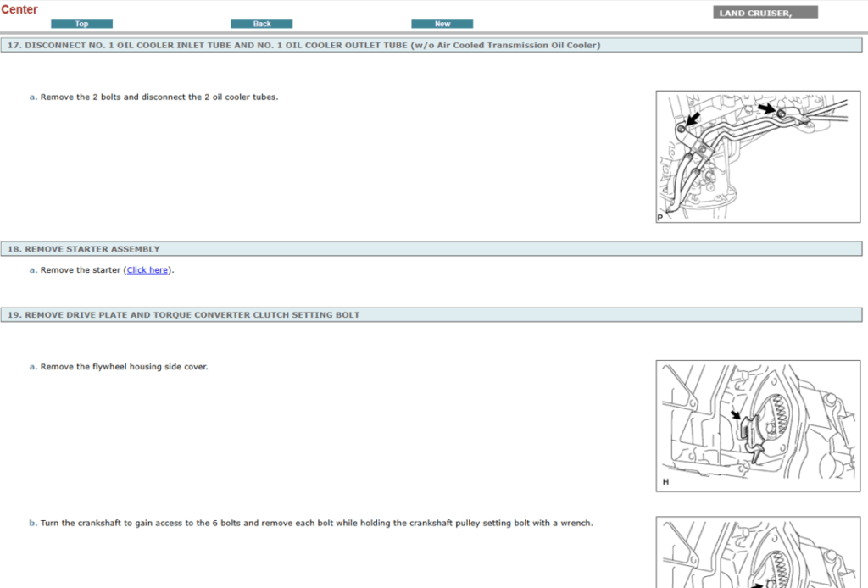
Task: Follow the 'Click here' starter removal link
Action: [x=147, y=270]
